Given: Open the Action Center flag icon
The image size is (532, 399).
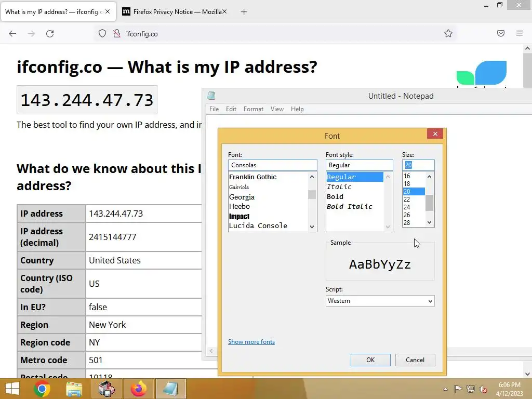Looking at the screenshot, I should (458, 389).
